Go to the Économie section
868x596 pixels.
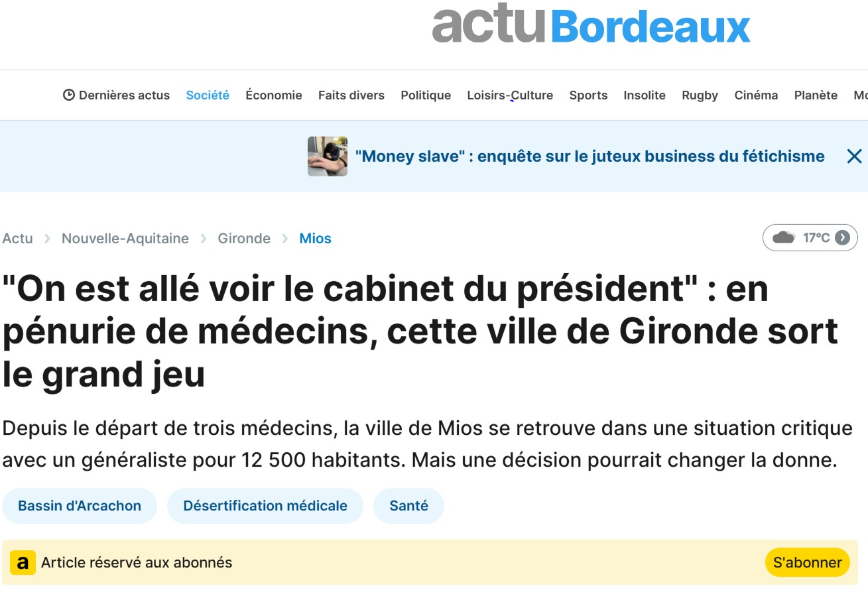(x=274, y=95)
